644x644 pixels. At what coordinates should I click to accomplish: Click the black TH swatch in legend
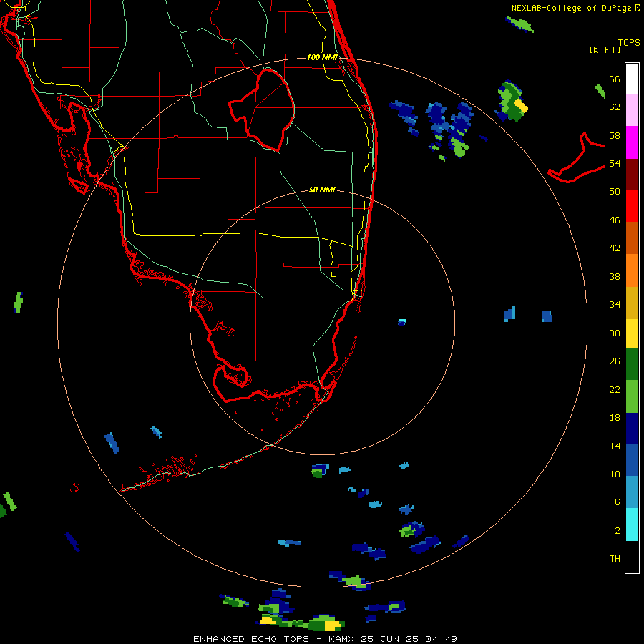point(632,557)
